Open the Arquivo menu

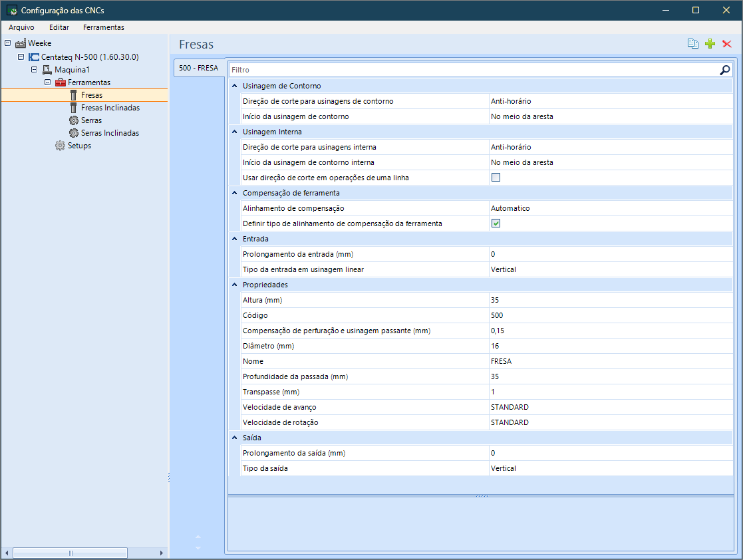[21, 27]
